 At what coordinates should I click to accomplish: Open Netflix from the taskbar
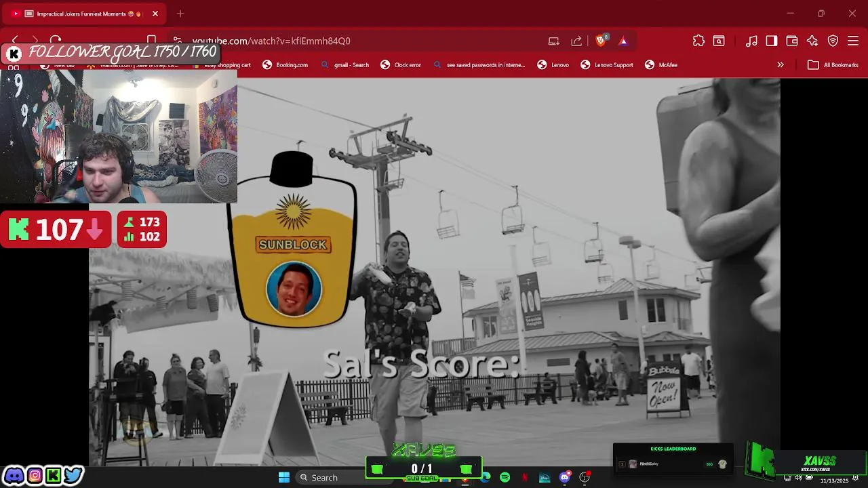[525, 478]
